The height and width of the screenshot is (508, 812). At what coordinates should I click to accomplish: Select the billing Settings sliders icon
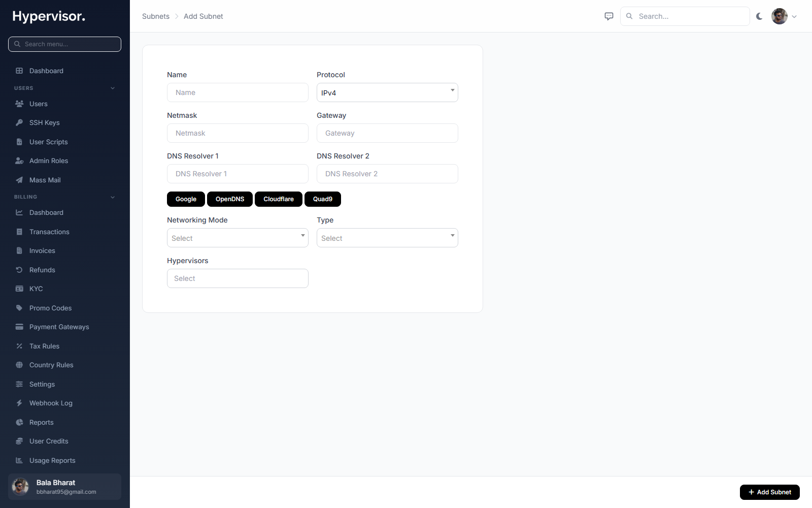[19, 384]
